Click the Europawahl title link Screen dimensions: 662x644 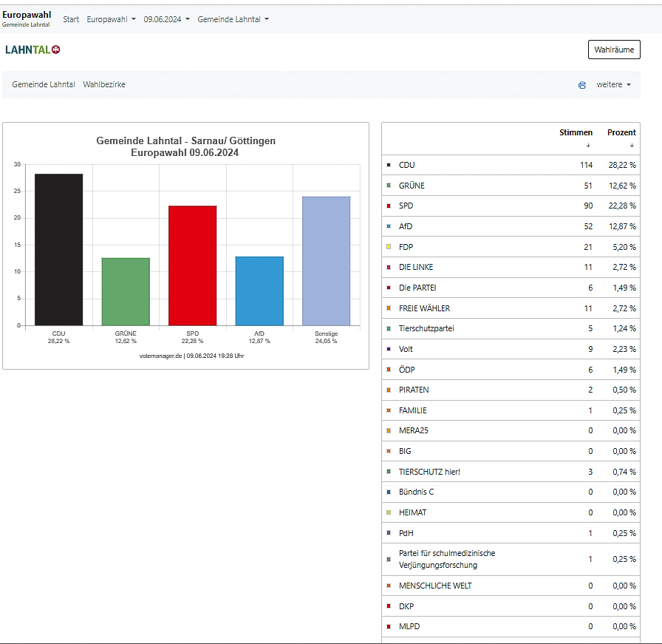coord(27,15)
